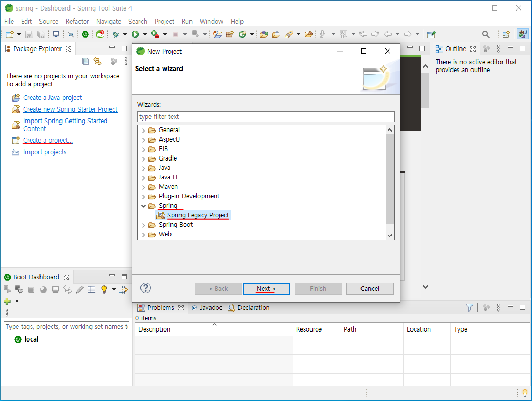Click the Problems filter funnel icon

[x=469, y=307]
